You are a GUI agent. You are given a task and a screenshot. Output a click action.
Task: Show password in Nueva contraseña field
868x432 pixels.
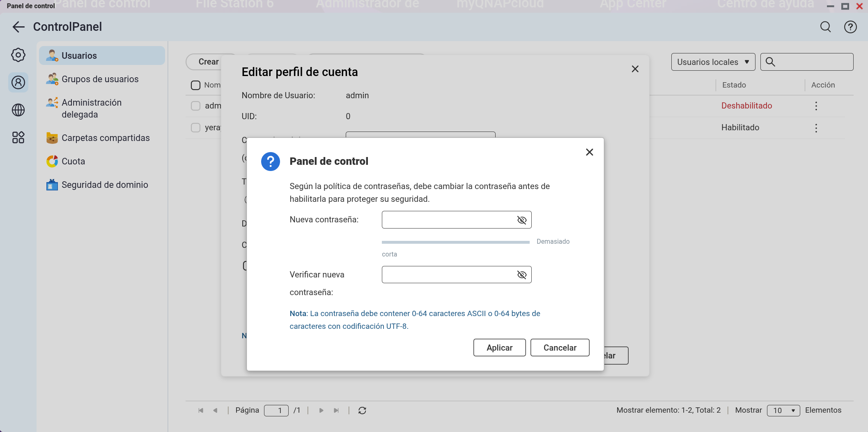click(521, 220)
